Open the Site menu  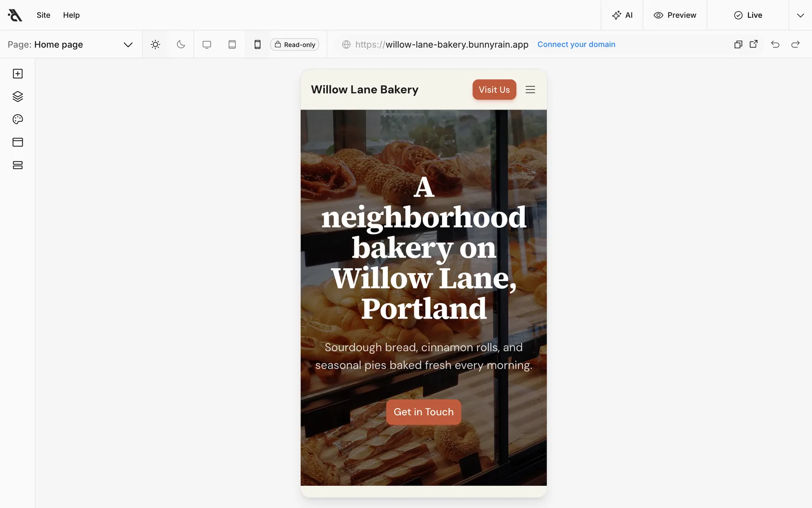[x=44, y=15]
